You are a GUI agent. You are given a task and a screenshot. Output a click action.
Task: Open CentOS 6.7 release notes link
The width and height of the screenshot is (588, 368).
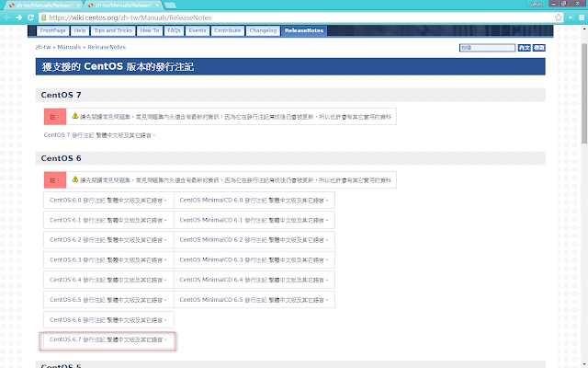[77, 339]
